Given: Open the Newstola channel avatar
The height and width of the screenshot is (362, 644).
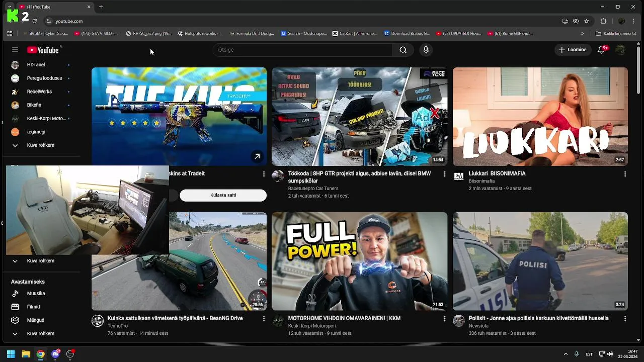Looking at the screenshot, I should pyautogui.click(x=458, y=321).
